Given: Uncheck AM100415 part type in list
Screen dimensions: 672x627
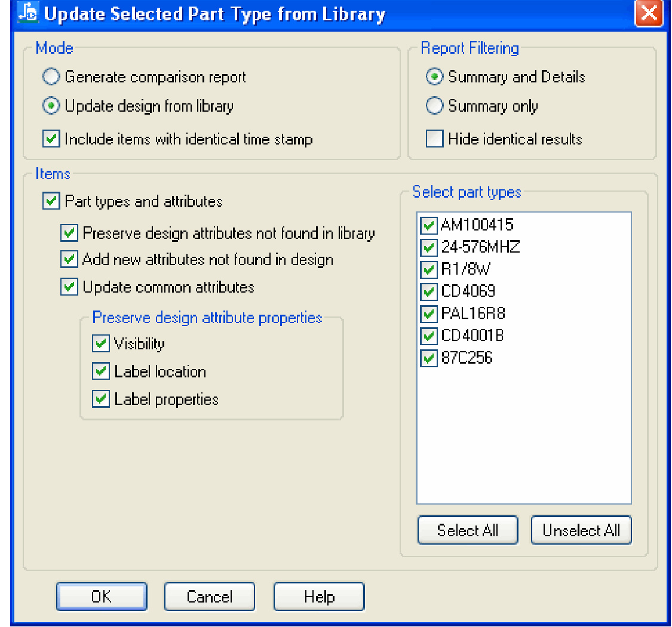Looking at the screenshot, I should click(x=429, y=225).
